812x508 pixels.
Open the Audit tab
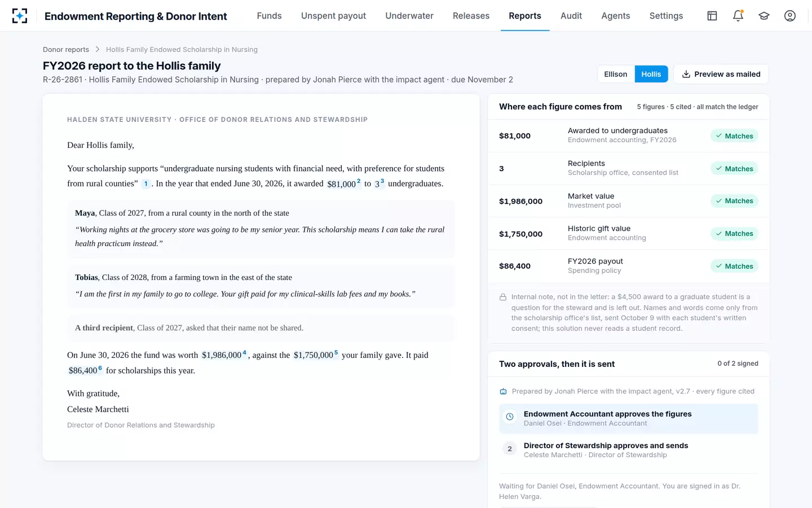coord(571,16)
